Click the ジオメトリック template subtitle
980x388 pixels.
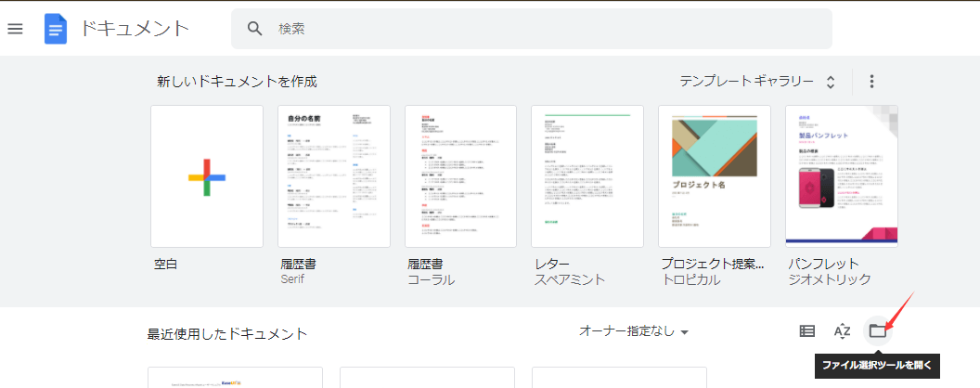[830, 279]
